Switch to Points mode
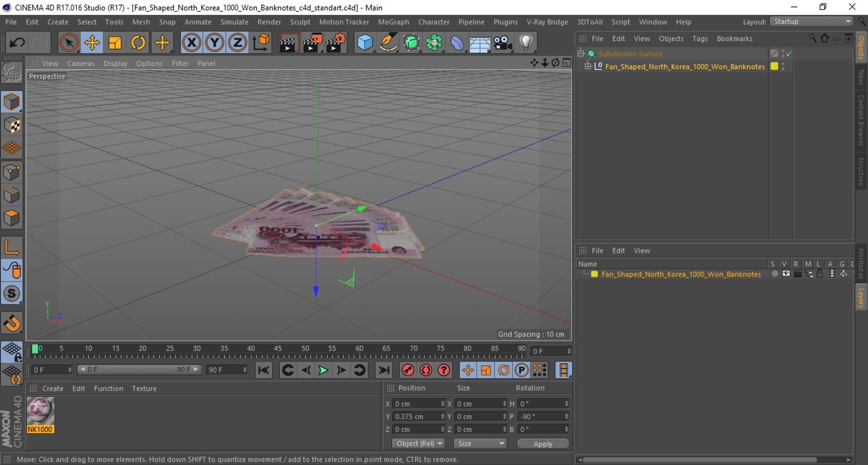Image resolution: width=868 pixels, height=465 pixels. [12, 172]
